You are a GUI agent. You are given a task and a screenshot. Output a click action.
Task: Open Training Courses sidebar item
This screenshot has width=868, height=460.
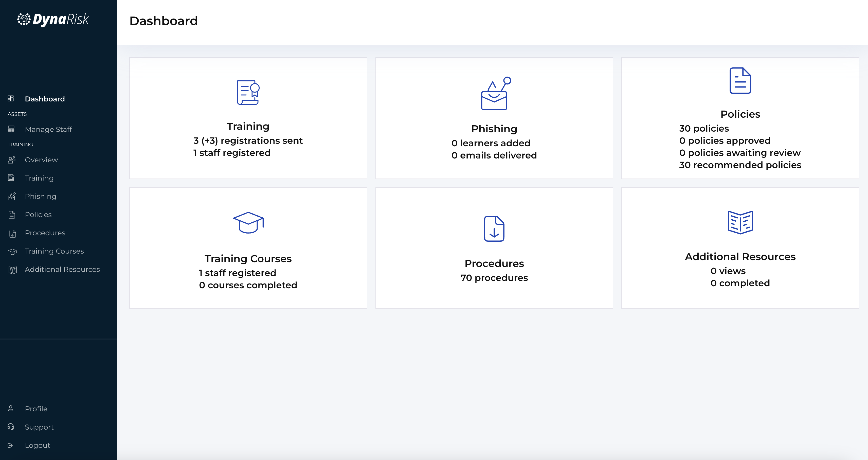pyautogui.click(x=54, y=251)
